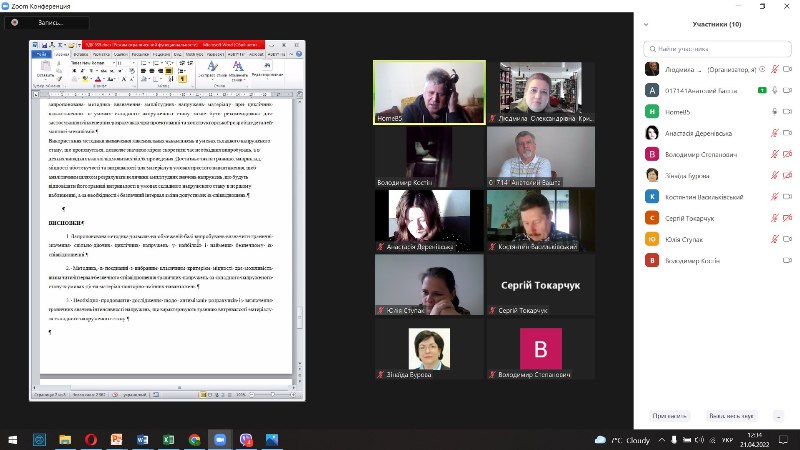Toggle video for Володимир Степанович row
This screenshot has width=800, height=450.
[787, 154]
